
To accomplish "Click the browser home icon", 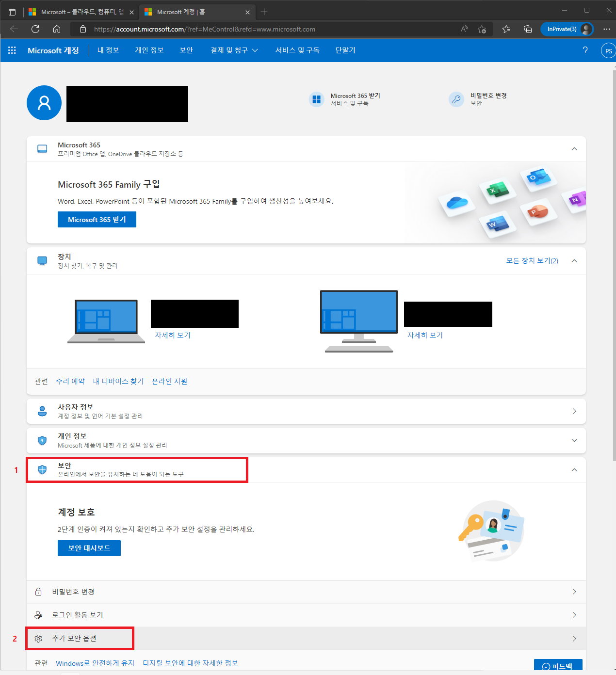I will click(57, 29).
